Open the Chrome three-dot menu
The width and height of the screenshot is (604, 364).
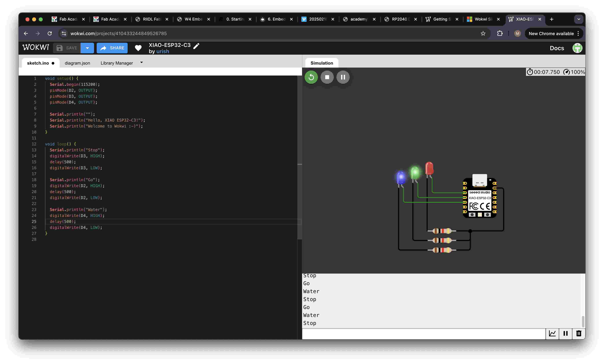tap(578, 34)
